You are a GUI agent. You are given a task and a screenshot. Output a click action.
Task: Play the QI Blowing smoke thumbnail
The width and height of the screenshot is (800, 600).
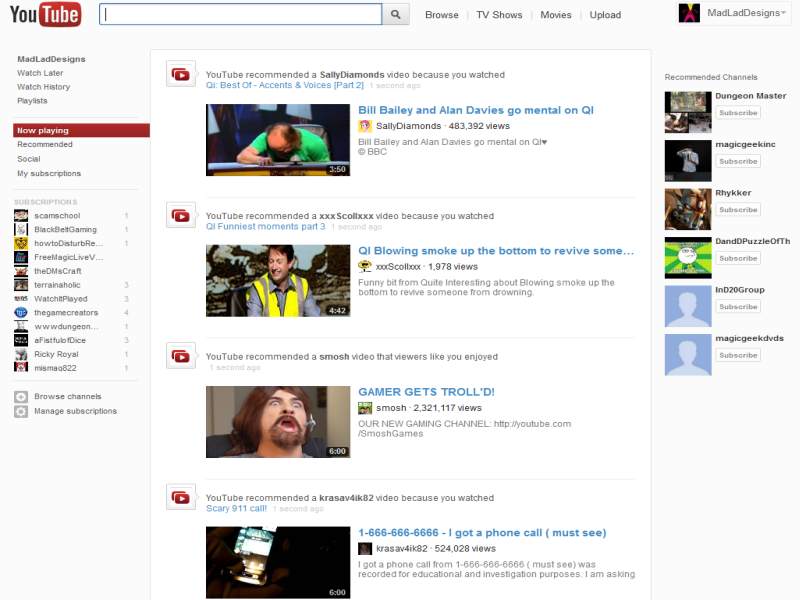pos(278,281)
